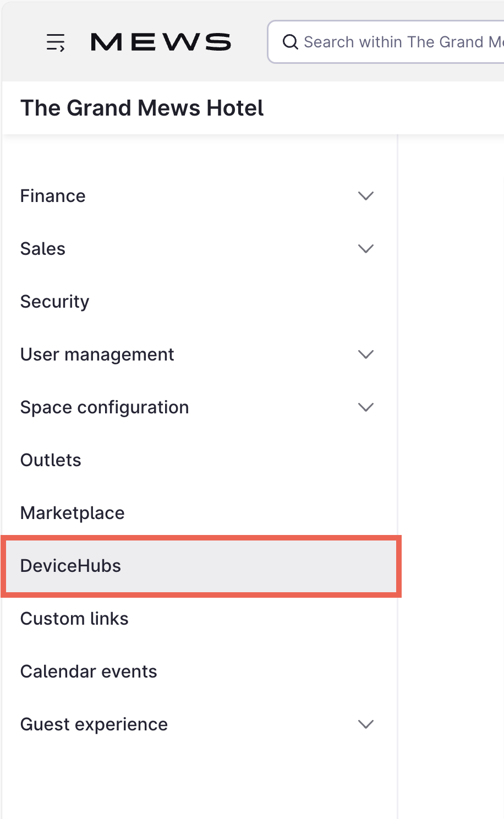This screenshot has width=504, height=819.
Task: View Calendar events
Action: point(89,671)
